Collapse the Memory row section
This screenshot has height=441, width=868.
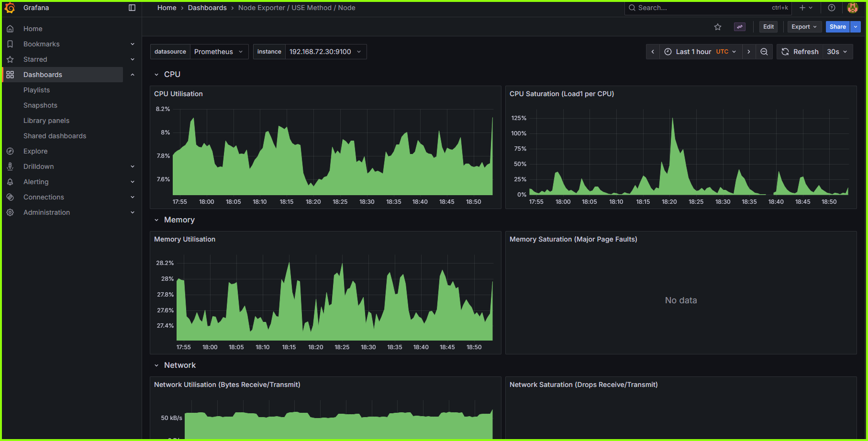tap(156, 220)
